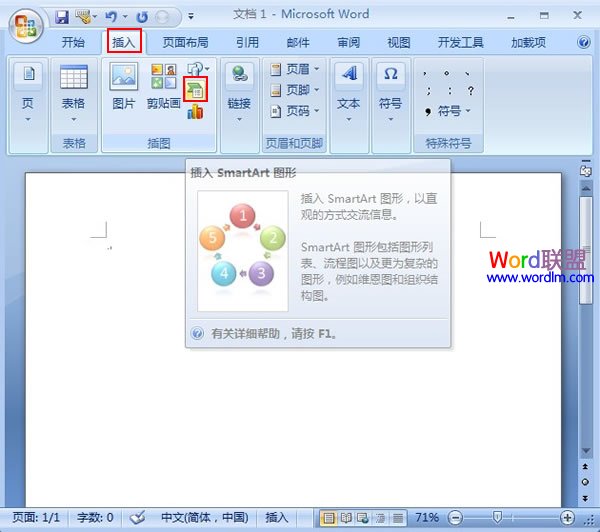Switch to the 插入 tab

coord(124,42)
